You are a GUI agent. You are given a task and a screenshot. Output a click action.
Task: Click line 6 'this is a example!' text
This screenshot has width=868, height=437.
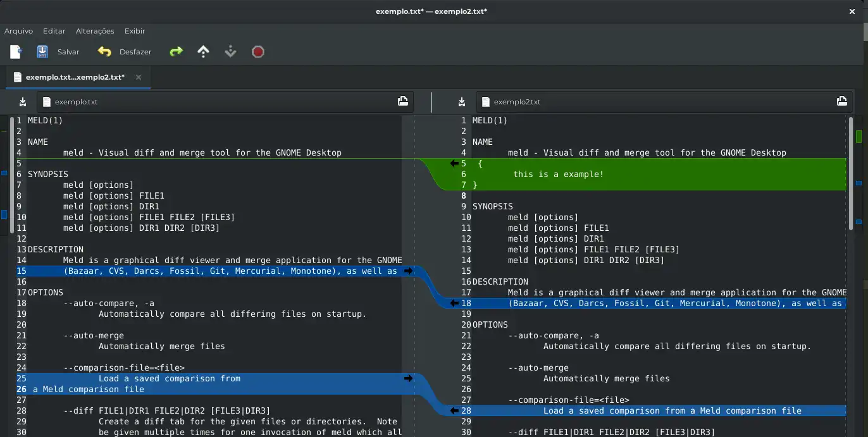[558, 174]
